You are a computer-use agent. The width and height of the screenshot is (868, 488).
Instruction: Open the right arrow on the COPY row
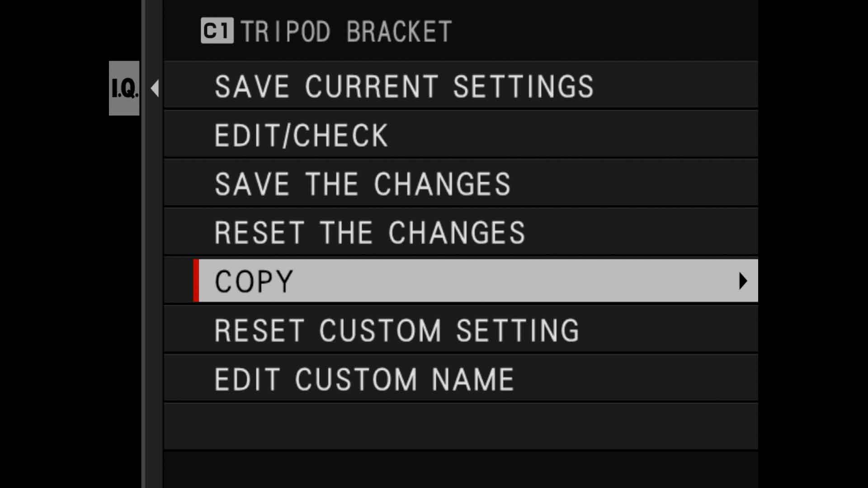click(x=743, y=281)
